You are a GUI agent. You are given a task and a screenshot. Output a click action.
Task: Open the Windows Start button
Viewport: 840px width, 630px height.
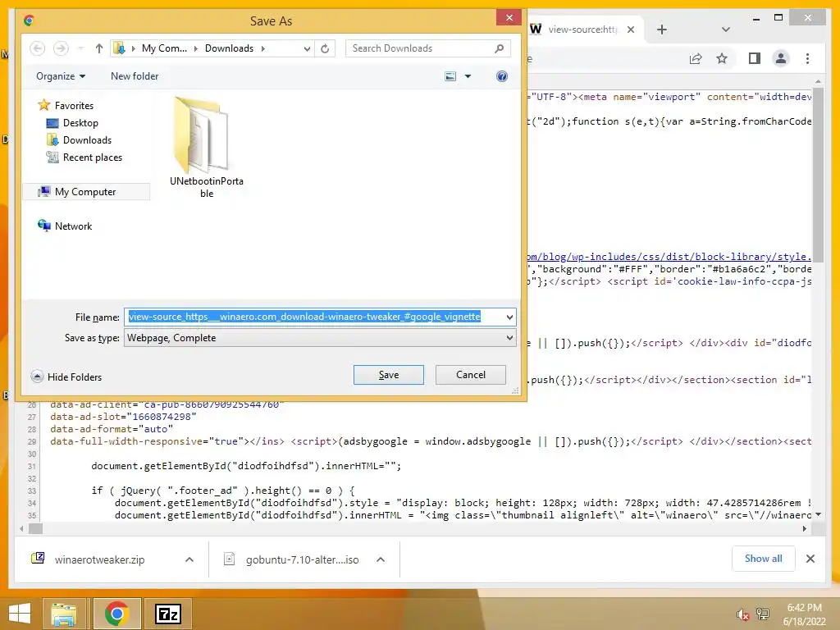tap(20, 614)
